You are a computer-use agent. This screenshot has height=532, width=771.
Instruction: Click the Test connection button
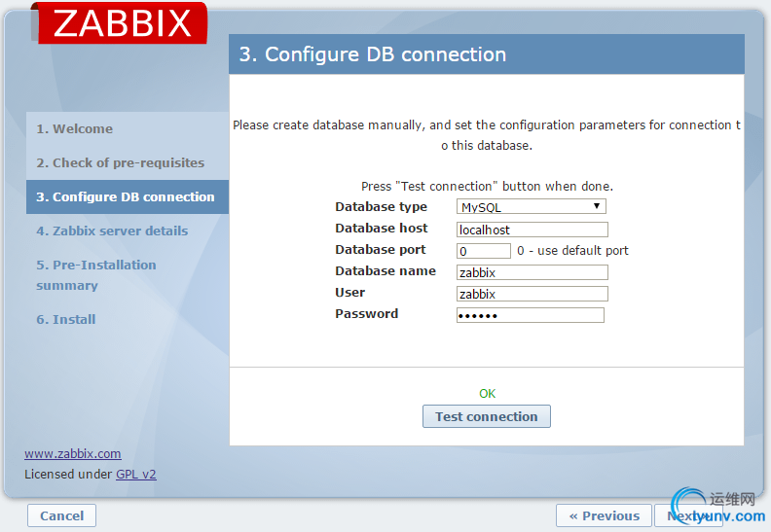(487, 416)
